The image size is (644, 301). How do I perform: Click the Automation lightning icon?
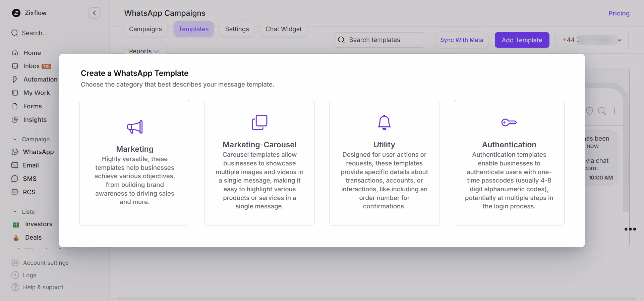[x=15, y=80]
